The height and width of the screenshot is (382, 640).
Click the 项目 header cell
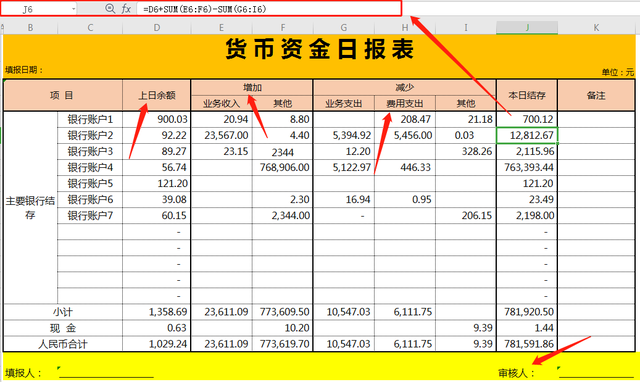62,95
